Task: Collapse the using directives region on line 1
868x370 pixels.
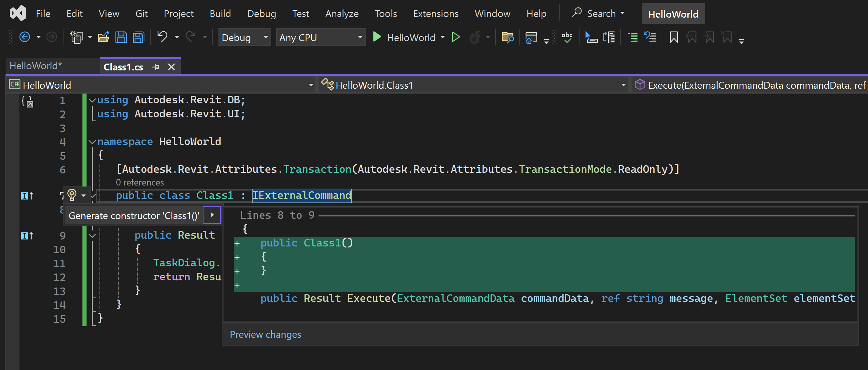Action: click(x=92, y=100)
